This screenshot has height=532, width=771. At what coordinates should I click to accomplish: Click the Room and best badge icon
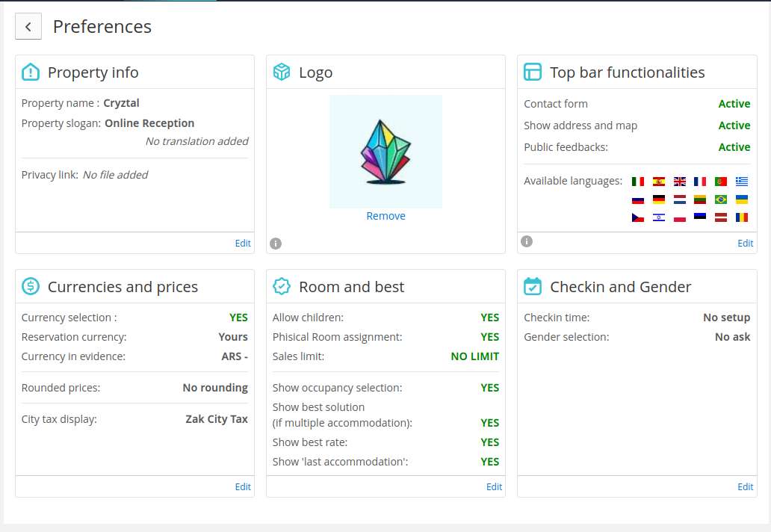282,286
